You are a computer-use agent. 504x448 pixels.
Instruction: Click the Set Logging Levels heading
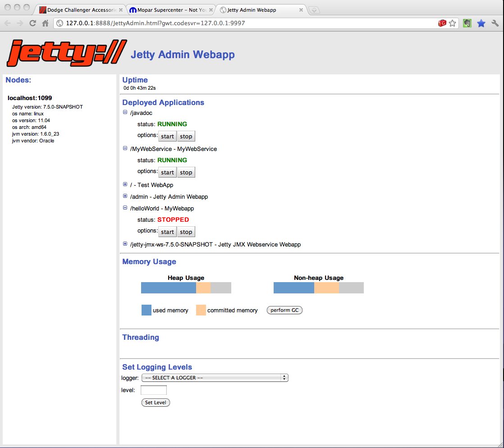click(x=157, y=367)
